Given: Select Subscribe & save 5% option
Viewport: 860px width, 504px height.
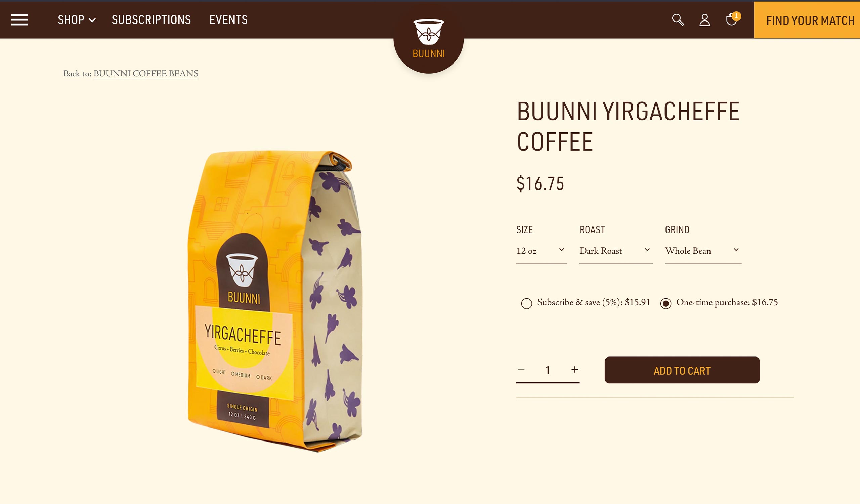Looking at the screenshot, I should tap(526, 303).
